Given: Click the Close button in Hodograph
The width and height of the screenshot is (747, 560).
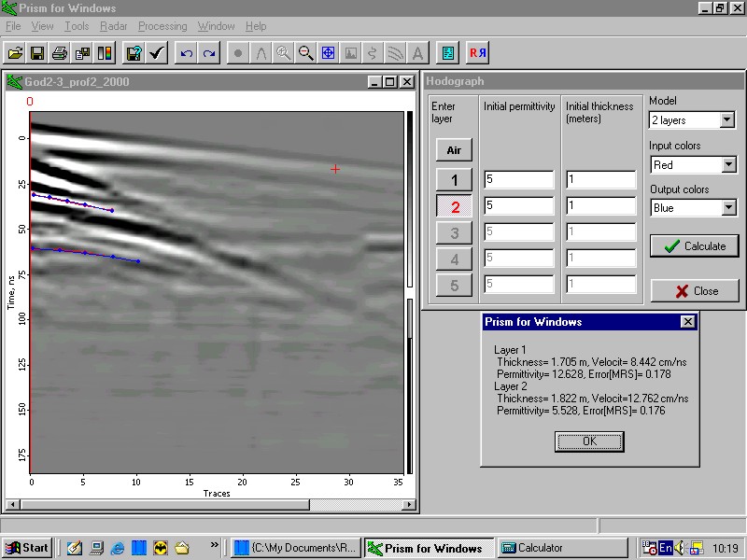Looking at the screenshot, I should (695, 291).
